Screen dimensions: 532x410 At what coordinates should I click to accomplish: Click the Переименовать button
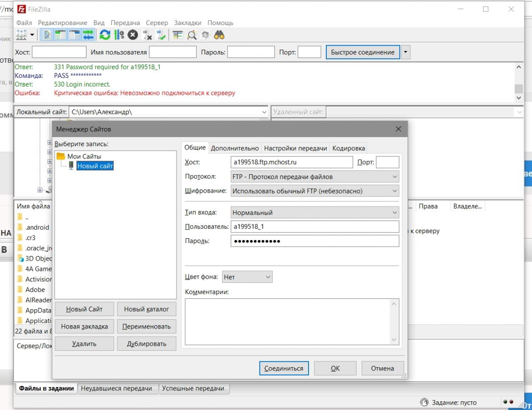[x=147, y=327]
